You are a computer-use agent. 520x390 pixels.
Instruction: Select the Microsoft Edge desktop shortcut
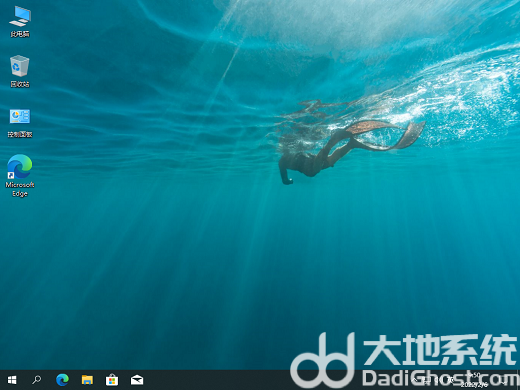click(x=20, y=176)
